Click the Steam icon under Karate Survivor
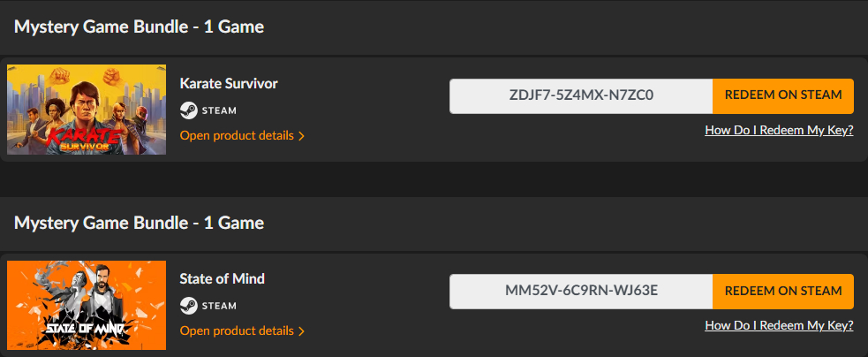868x357 pixels. click(188, 110)
